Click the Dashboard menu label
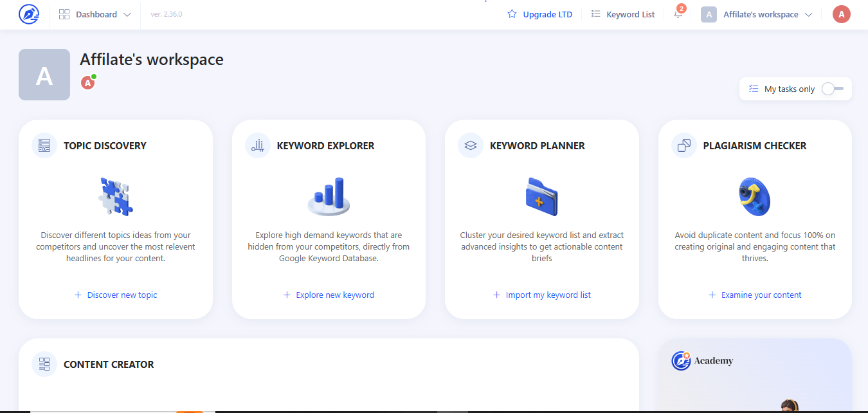Screen dimensions: 868x413 click(x=96, y=14)
